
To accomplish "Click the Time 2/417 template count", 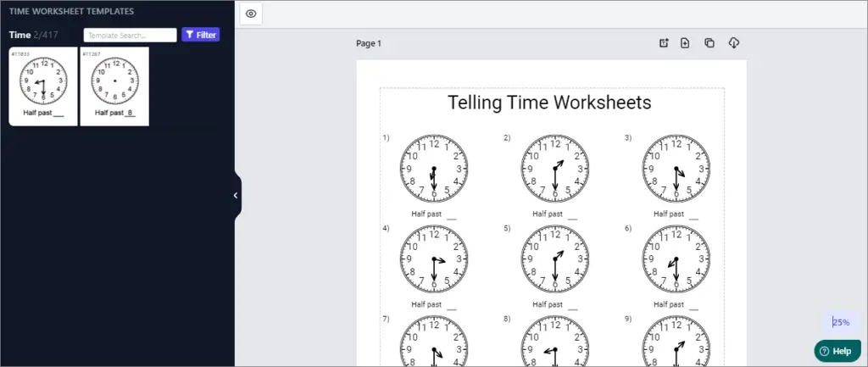I will pyautogui.click(x=33, y=35).
